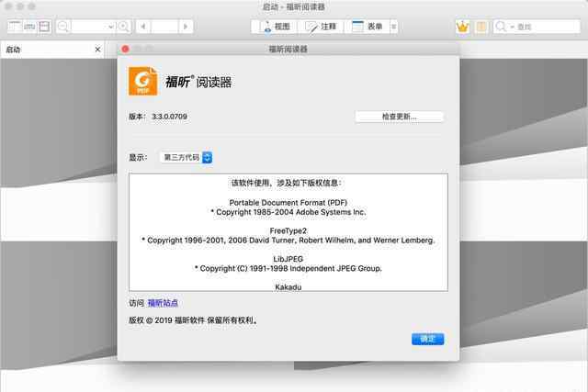Click the 检查更新... button
The height and width of the screenshot is (392, 588).
(x=399, y=117)
